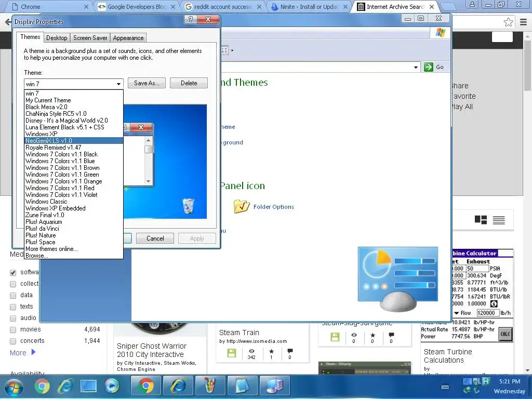
Task: Click the Views icon in Control Panel toolbar
Action: 224,50
